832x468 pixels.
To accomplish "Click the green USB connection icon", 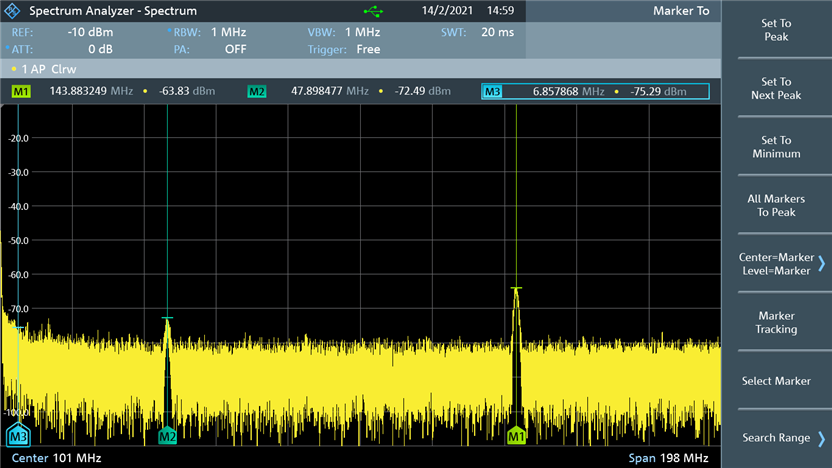I will [x=373, y=11].
